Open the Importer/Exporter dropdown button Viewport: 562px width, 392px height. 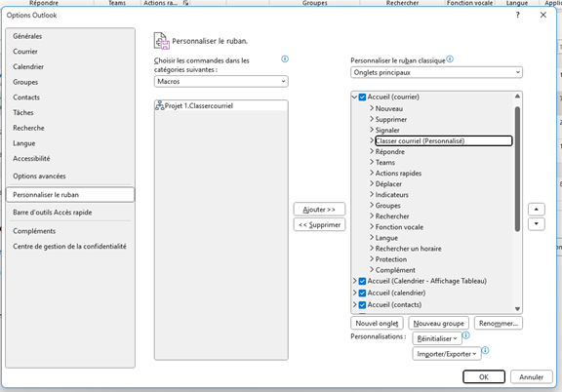(447, 354)
